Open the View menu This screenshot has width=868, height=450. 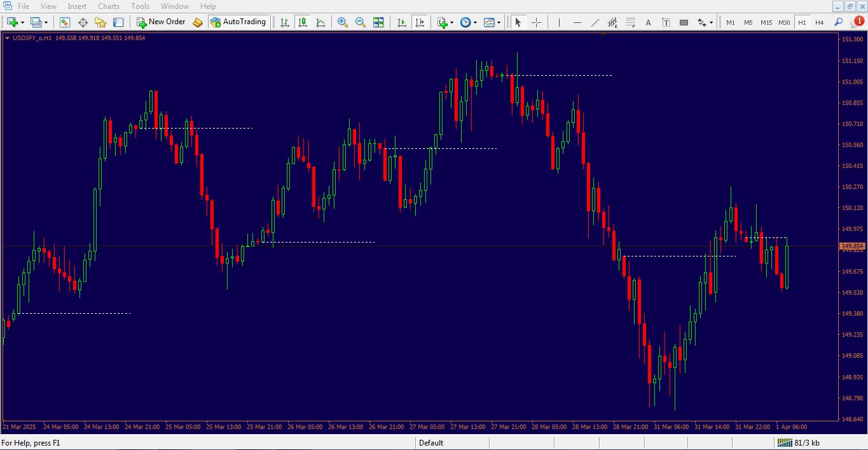[x=48, y=6]
